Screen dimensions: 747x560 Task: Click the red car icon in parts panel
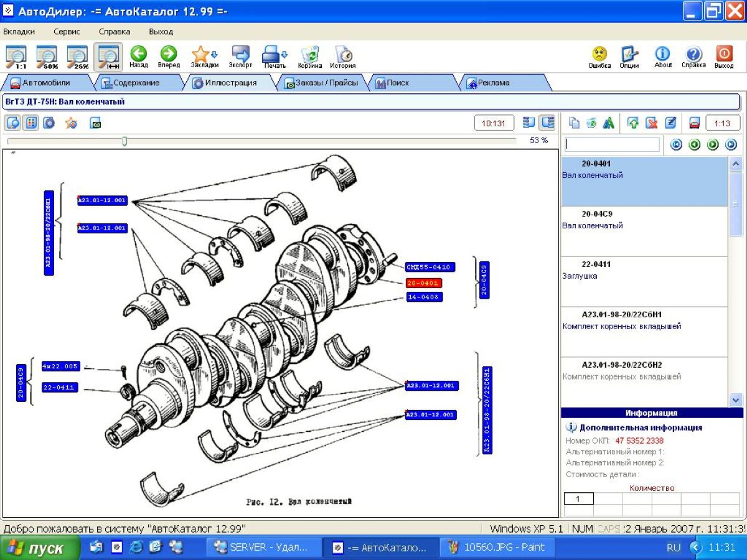coord(694,123)
